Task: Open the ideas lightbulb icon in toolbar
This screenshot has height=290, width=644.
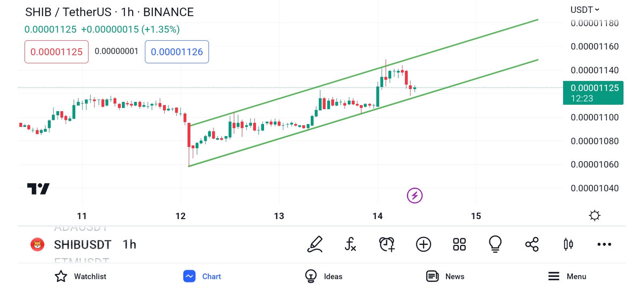Action: 495,244
